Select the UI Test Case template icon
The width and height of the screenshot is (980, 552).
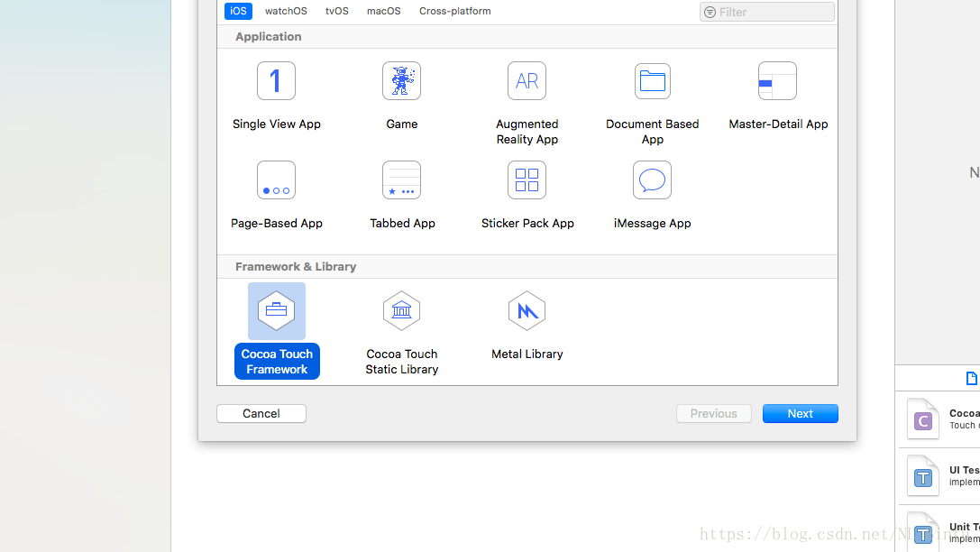pos(923,475)
